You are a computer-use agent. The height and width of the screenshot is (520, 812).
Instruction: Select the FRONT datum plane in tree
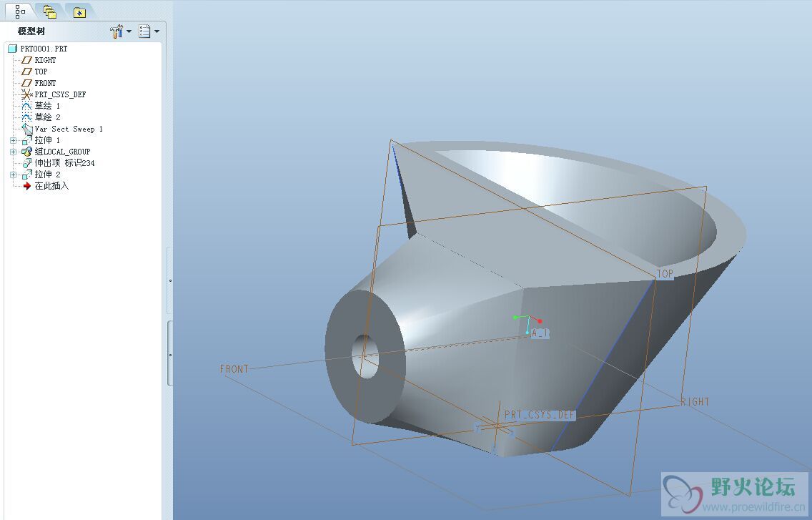45,83
